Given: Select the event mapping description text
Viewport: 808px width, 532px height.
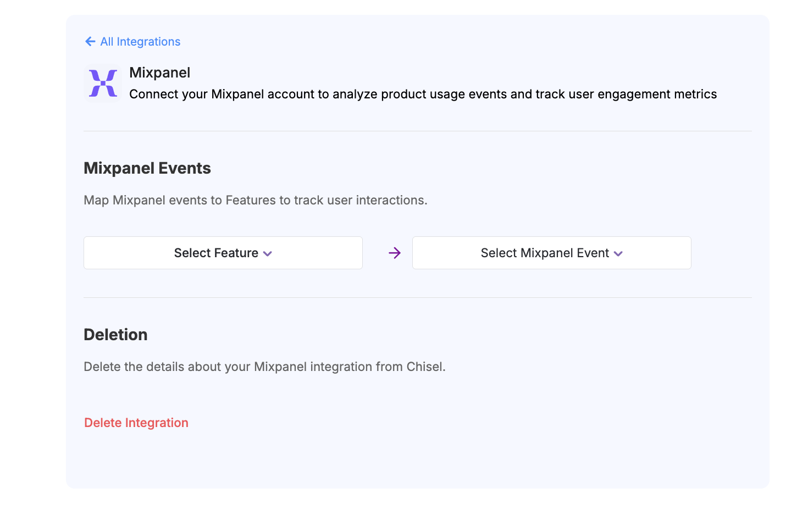Looking at the screenshot, I should click(255, 200).
